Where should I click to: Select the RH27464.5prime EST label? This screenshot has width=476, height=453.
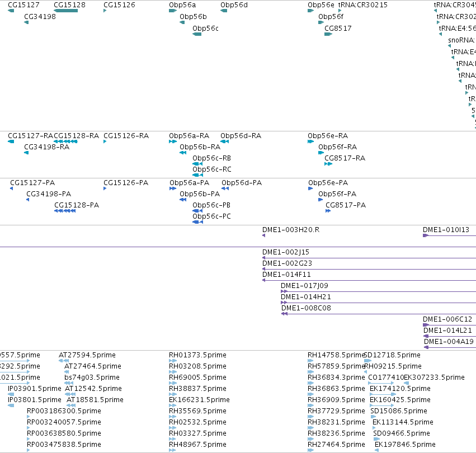[336, 445]
